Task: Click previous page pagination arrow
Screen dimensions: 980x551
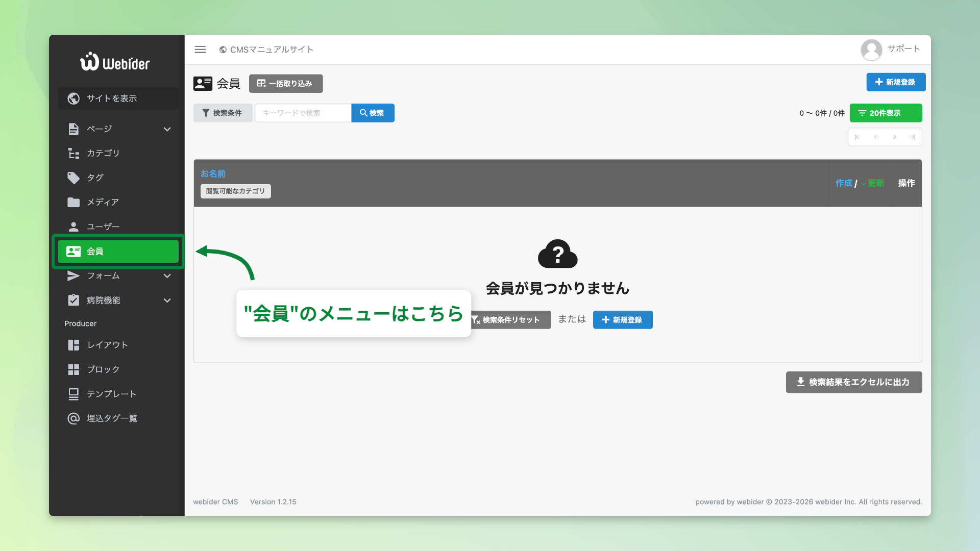Action: coord(876,137)
